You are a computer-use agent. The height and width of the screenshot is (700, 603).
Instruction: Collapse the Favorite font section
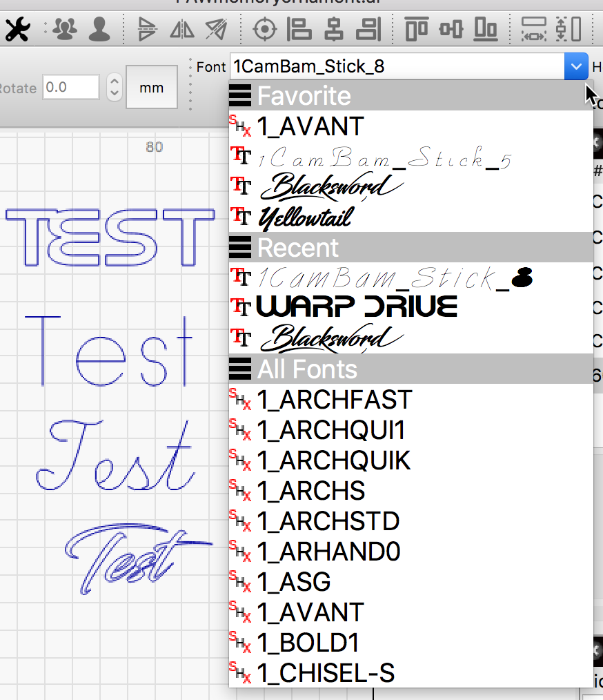click(241, 95)
